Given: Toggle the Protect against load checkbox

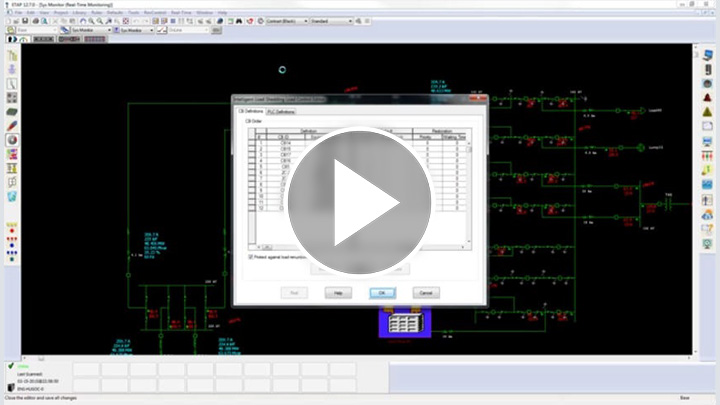Looking at the screenshot, I should pyautogui.click(x=251, y=257).
